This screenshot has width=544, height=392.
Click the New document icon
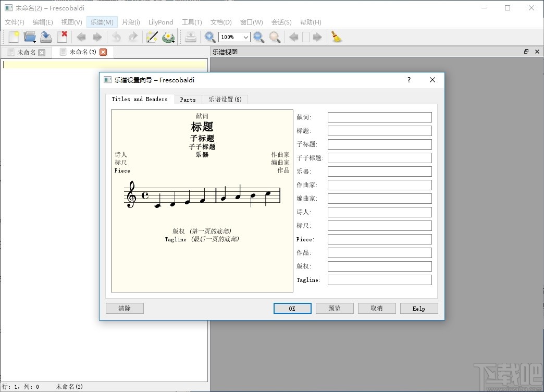[14, 37]
